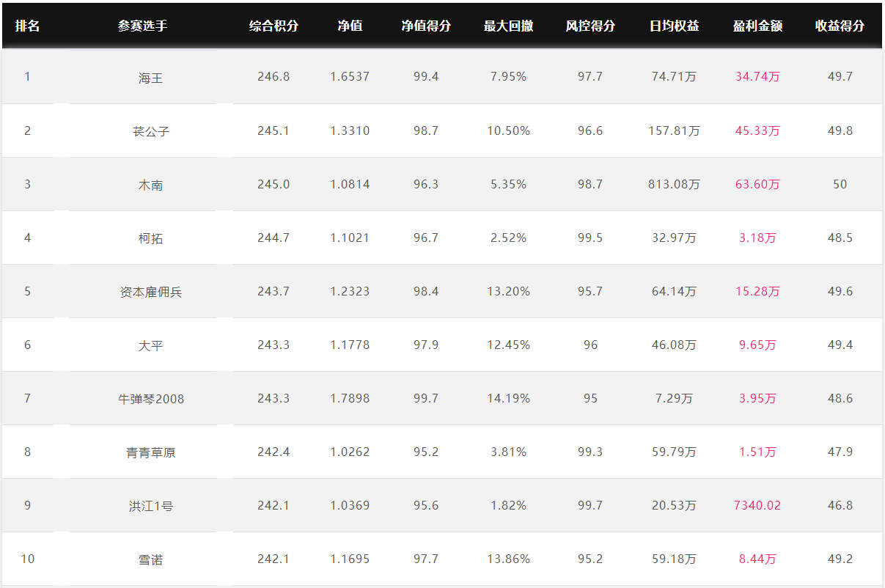Select contestant 木南 name
The width and height of the screenshot is (885, 588).
pyautogui.click(x=150, y=185)
